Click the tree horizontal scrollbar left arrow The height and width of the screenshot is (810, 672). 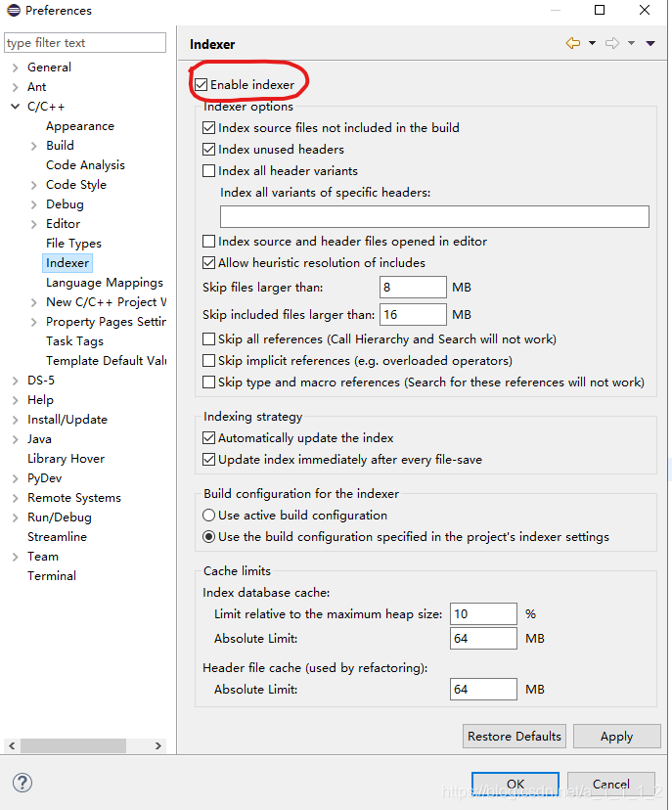click(12, 746)
